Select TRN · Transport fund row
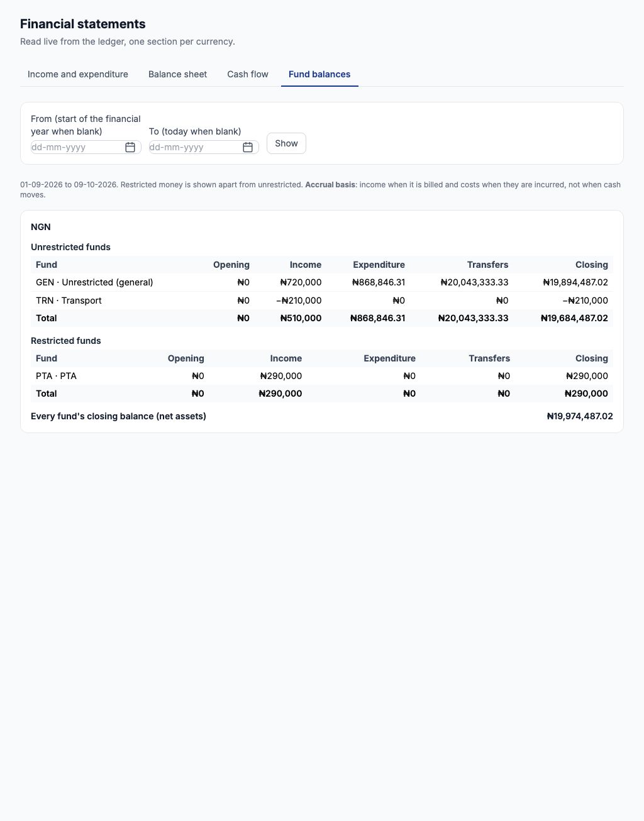Image resolution: width=644 pixels, height=821 pixels. tap(322, 300)
